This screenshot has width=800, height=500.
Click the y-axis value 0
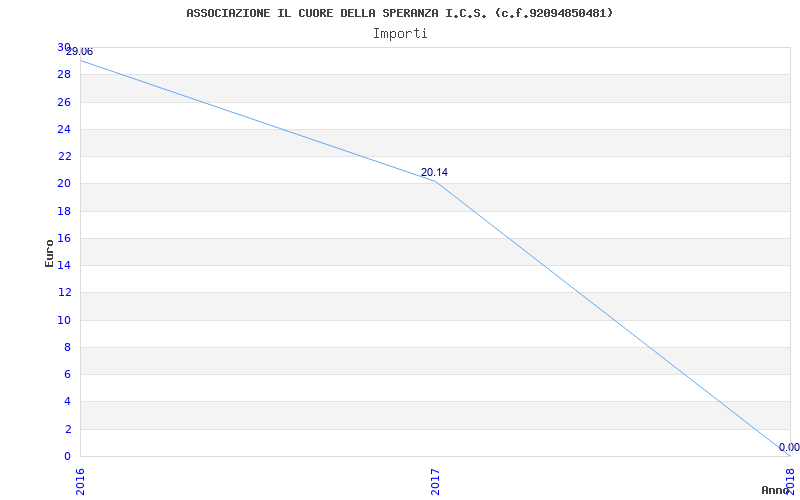(68, 456)
